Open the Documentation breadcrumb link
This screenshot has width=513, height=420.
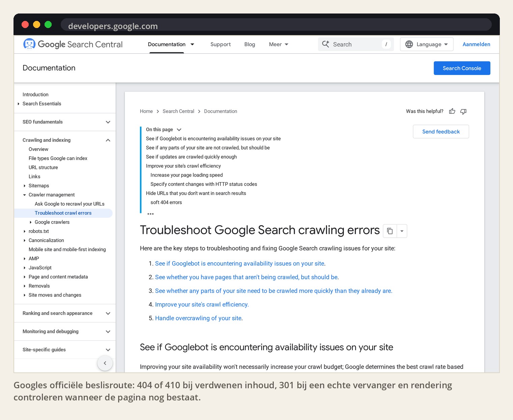click(220, 111)
